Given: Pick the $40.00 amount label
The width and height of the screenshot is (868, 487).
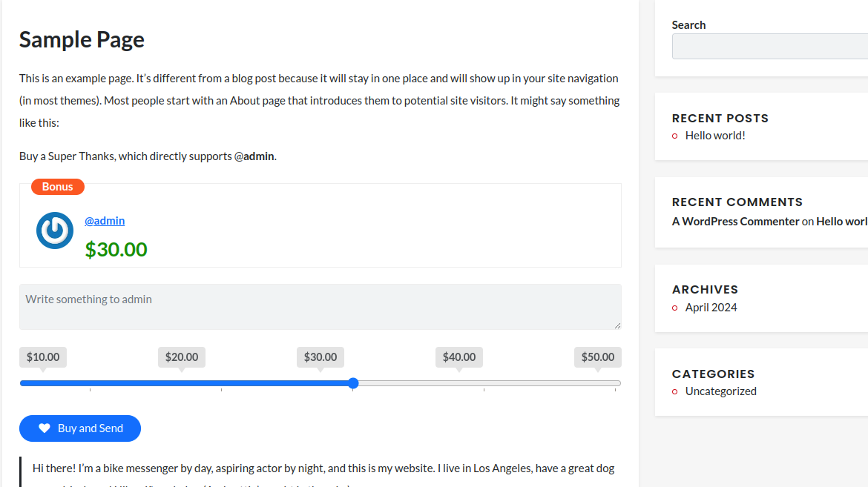Looking at the screenshot, I should [x=459, y=357].
